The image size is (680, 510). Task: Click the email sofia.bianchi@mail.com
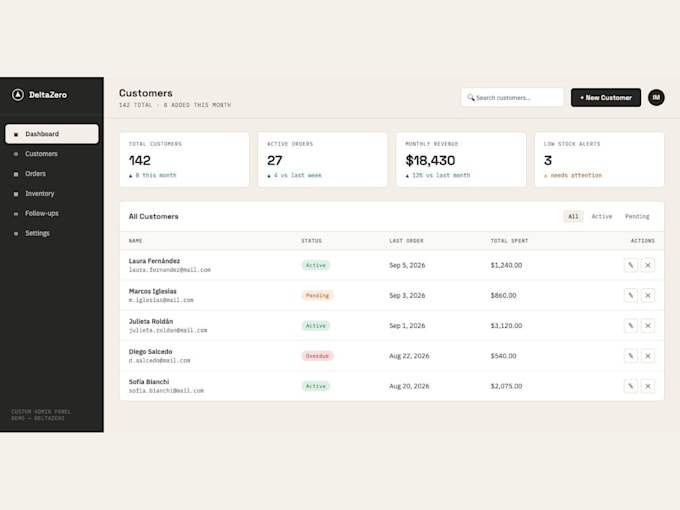[166, 391]
